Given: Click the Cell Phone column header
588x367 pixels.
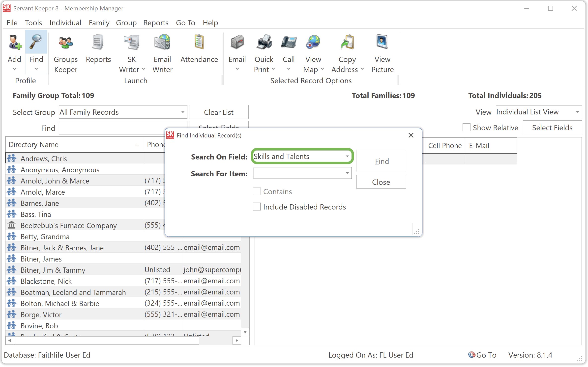Looking at the screenshot, I should click(x=445, y=145).
